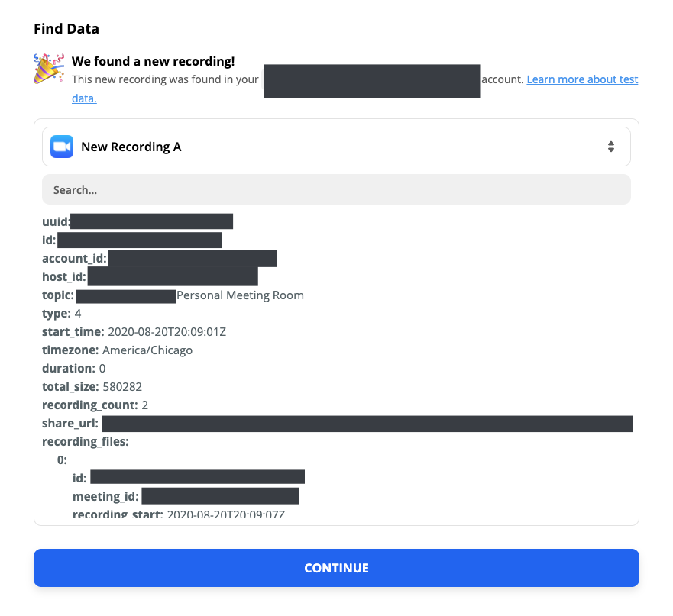Click the share_url field label
Viewport: 673px width, 616px height.
pos(70,424)
